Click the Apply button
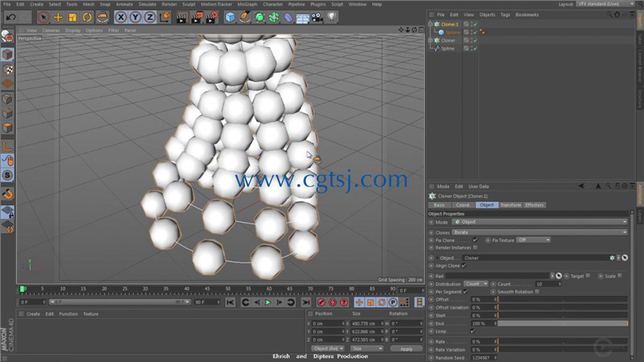644x362 pixels. [407, 349]
